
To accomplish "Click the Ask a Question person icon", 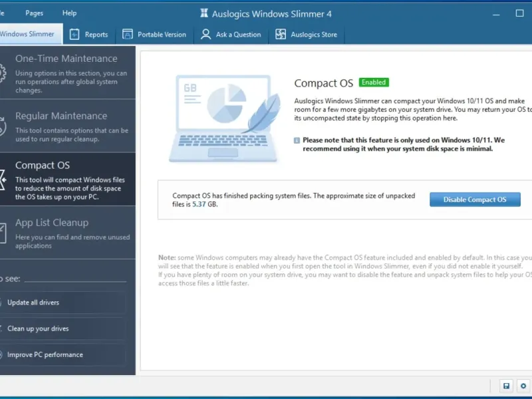I will (205, 35).
